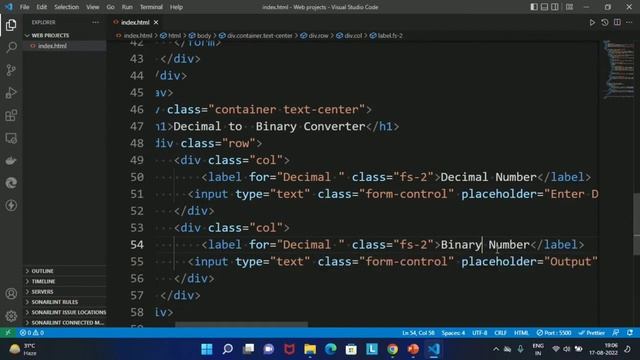
Task: Select the index.html editor tab
Action: pos(135,22)
